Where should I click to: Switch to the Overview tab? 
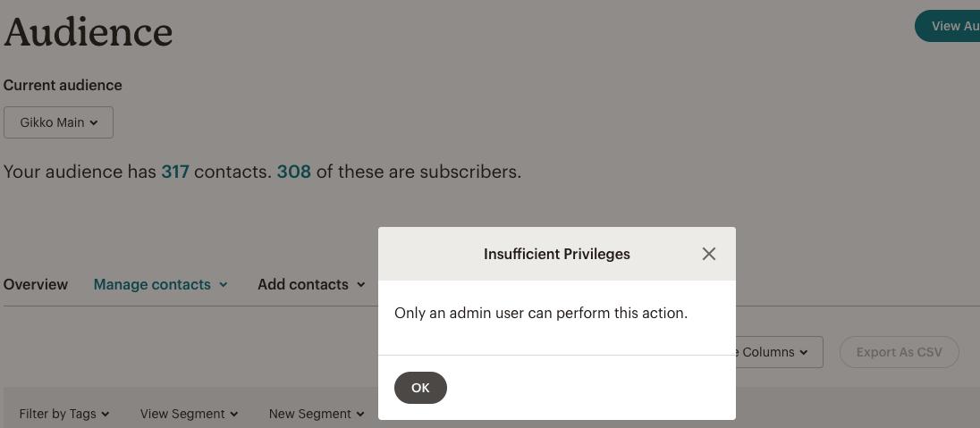[x=36, y=284]
